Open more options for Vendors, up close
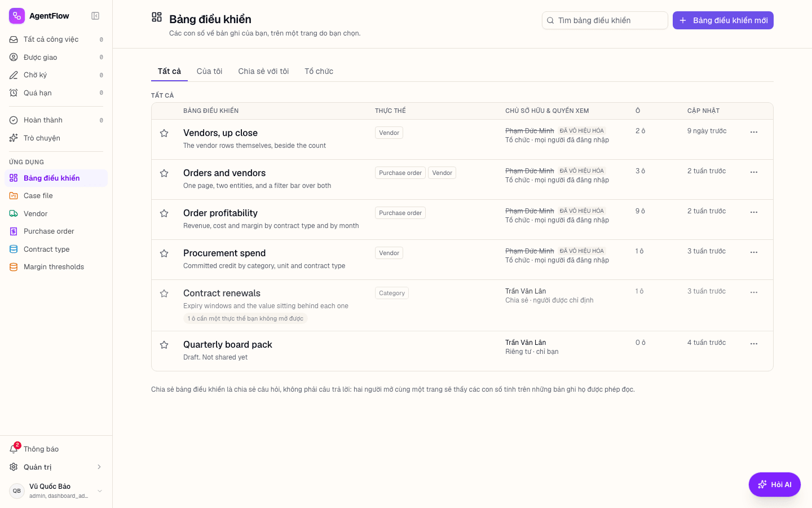The height and width of the screenshot is (508, 812). click(754, 132)
